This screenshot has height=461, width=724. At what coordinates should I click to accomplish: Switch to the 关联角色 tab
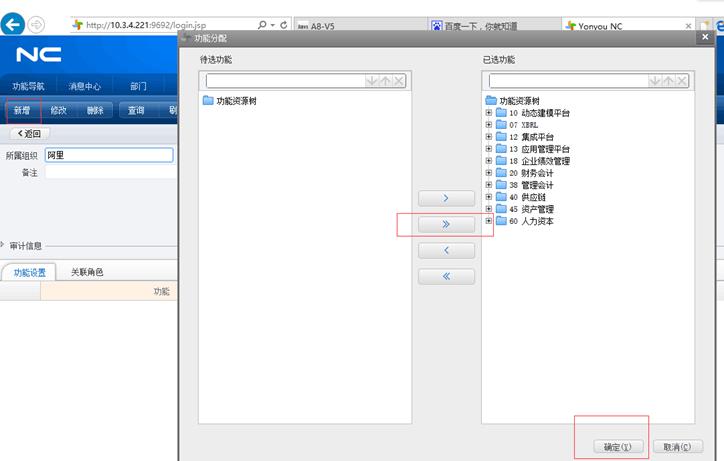(x=87, y=272)
